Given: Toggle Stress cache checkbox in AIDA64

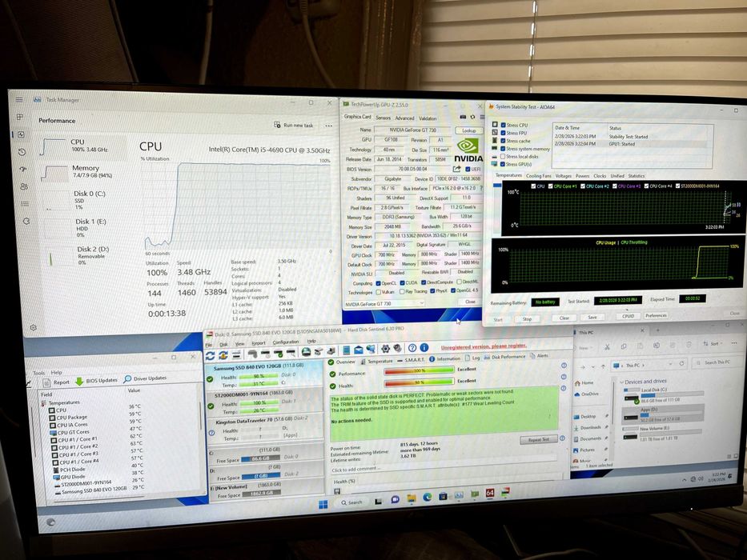Looking at the screenshot, I should click(503, 141).
